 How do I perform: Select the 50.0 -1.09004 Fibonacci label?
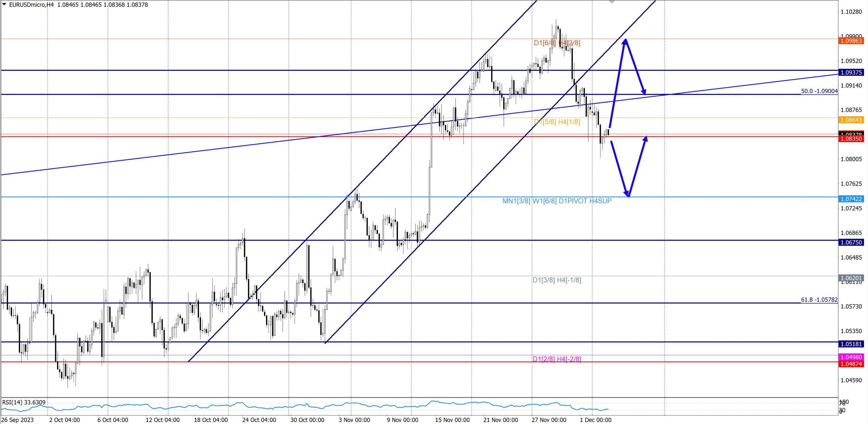pyautogui.click(x=819, y=91)
